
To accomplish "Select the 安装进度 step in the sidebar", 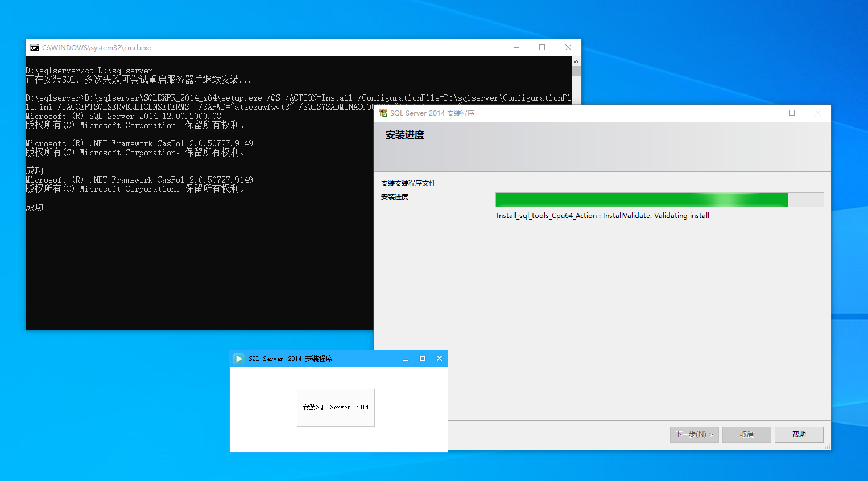I will tap(395, 197).
